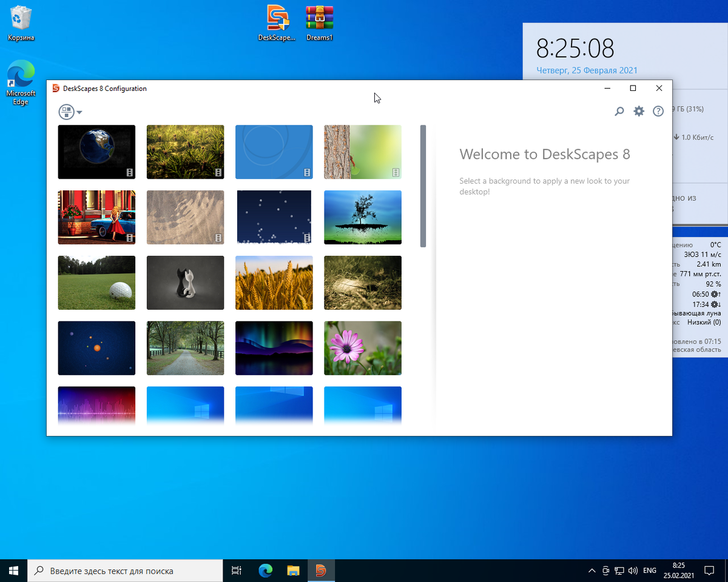Image resolution: width=728 pixels, height=582 pixels.
Task: Select the sand ripples background
Action: coord(185,218)
